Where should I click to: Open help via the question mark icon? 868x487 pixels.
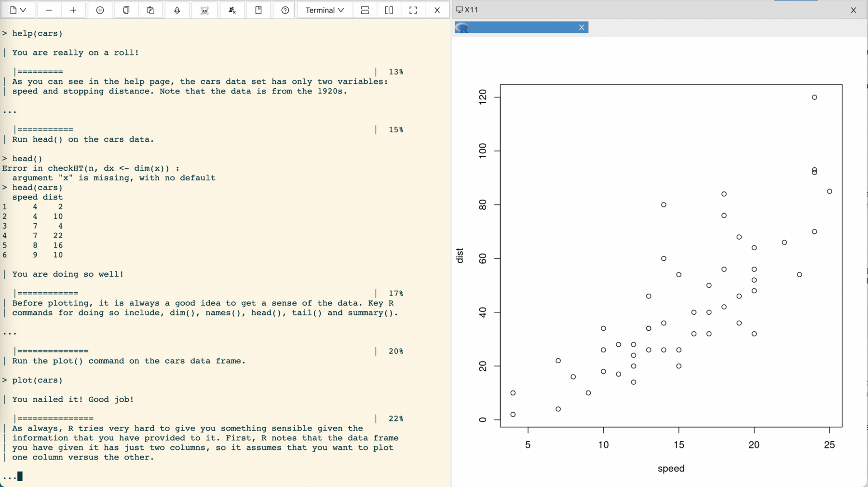pos(285,10)
